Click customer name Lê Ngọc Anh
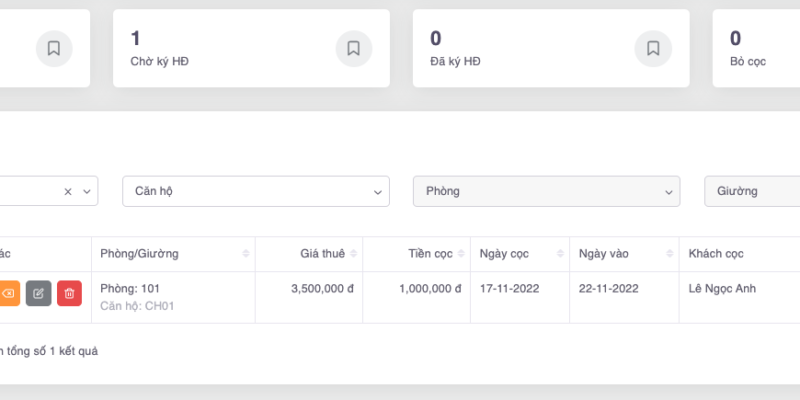This screenshot has height=400, width=800. coord(722,289)
